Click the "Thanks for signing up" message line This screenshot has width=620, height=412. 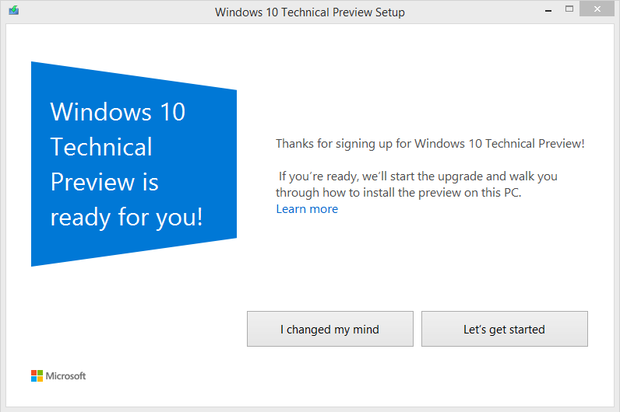click(x=430, y=144)
